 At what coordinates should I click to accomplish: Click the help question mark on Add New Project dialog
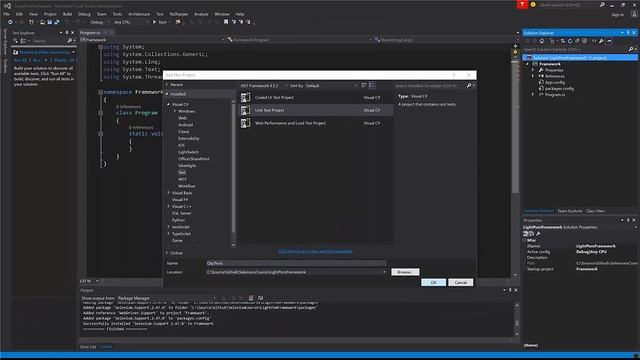[x=453, y=75]
